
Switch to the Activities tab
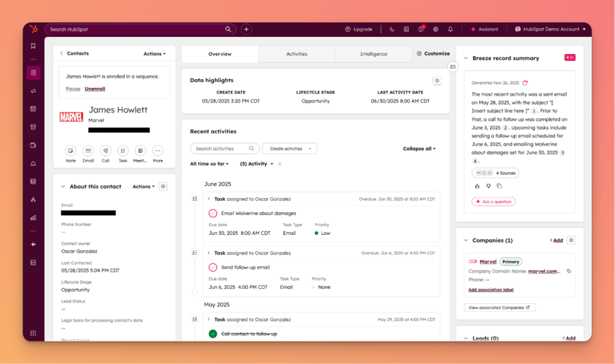pyautogui.click(x=297, y=54)
